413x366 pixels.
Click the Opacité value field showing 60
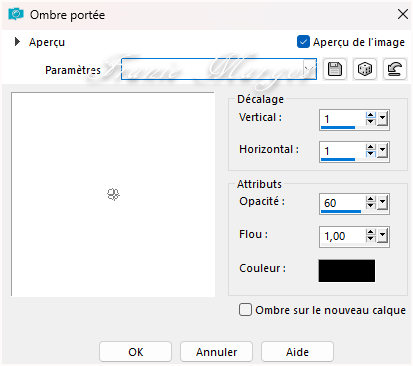pyautogui.click(x=343, y=202)
